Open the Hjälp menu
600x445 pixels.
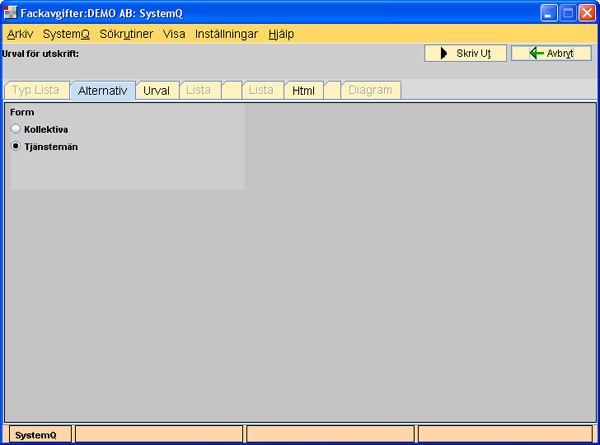pos(281,33)
